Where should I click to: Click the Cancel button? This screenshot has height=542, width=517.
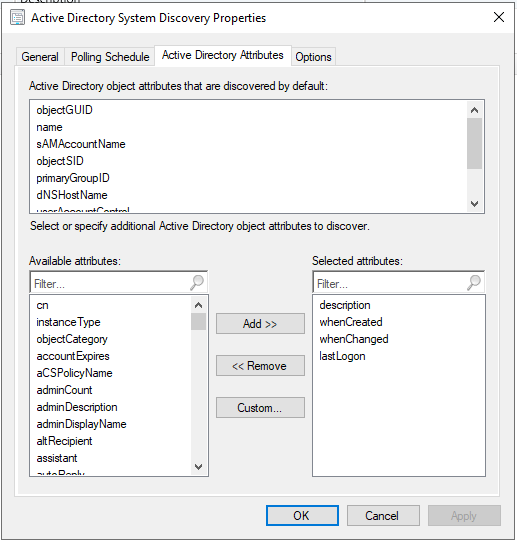point(383,515)
